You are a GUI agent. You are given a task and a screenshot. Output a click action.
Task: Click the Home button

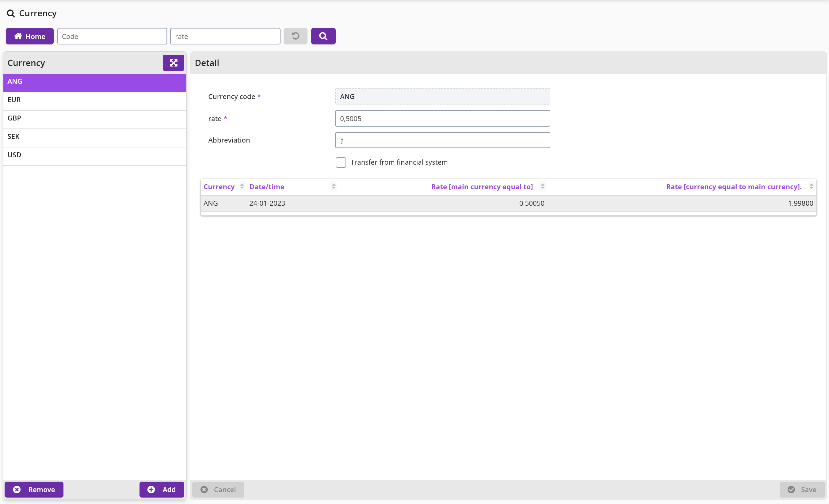[x=30, y=36]
